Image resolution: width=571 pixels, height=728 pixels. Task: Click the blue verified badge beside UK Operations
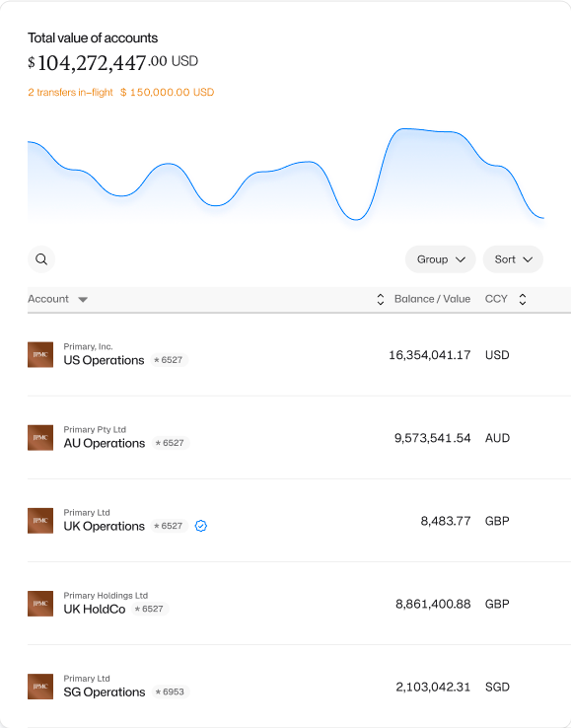201,526
